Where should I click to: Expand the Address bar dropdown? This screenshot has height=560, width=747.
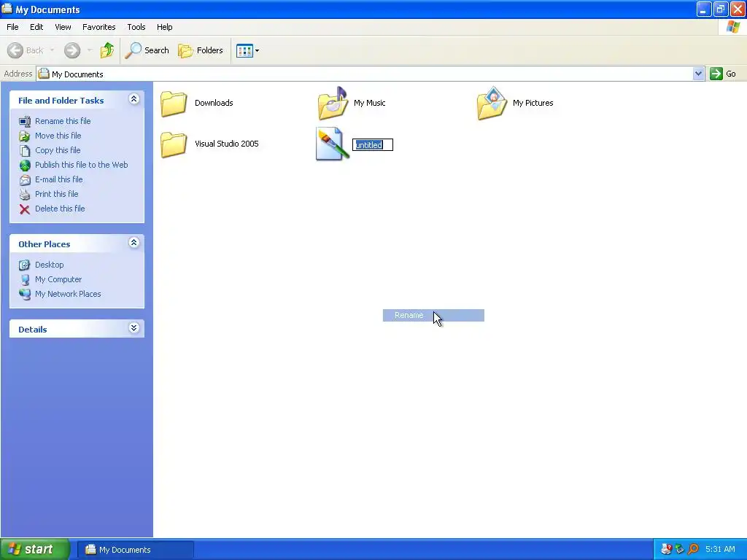point(698,74)
